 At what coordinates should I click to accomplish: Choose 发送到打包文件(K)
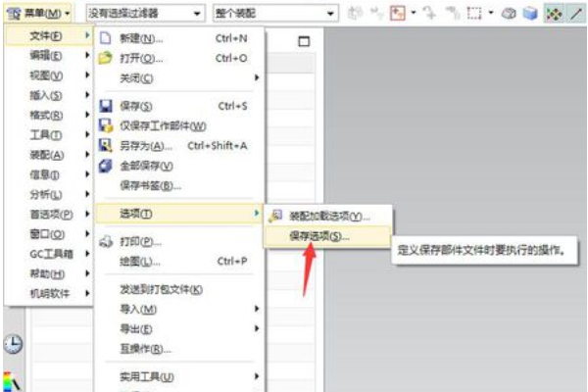click(x=179, y=289)
